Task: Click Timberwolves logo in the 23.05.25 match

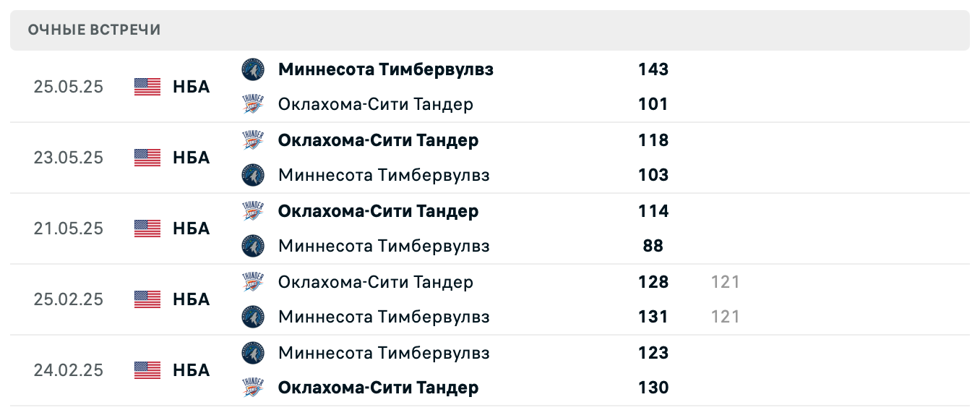Action: pos(253,175)
